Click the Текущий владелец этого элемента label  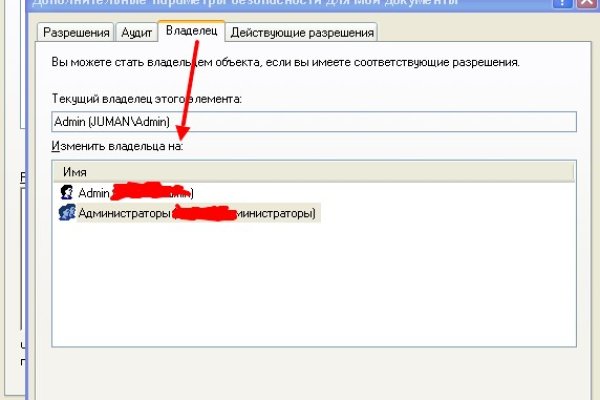pos(148,99)
